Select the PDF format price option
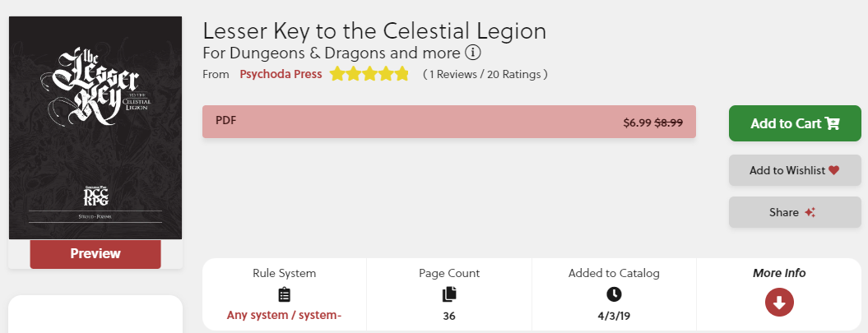The width and height of the screenshot is (868, 333). click(448, 122)
